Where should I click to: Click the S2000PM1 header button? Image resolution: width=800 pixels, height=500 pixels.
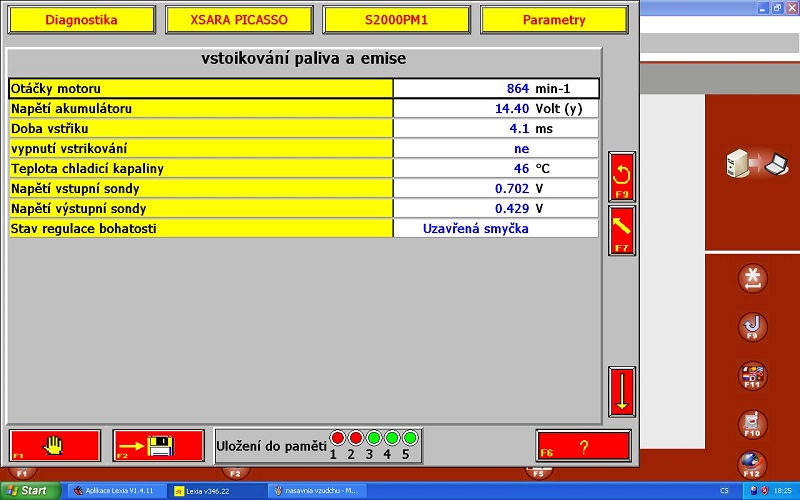pyautogui.click(x=396, y=20)
